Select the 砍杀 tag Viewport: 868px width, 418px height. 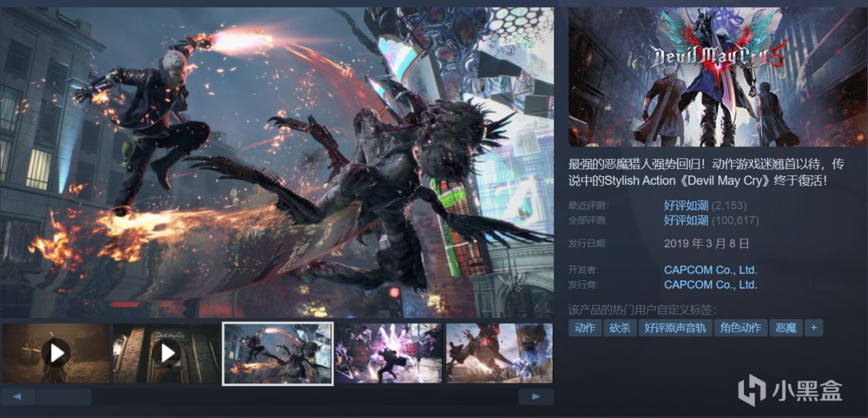(620, 328)
